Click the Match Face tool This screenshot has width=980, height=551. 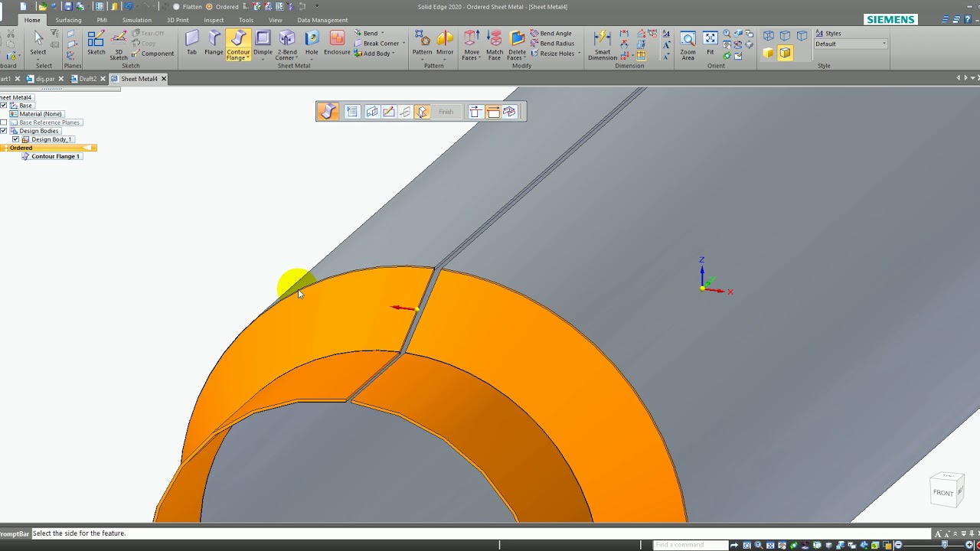[x=495, y=44]
